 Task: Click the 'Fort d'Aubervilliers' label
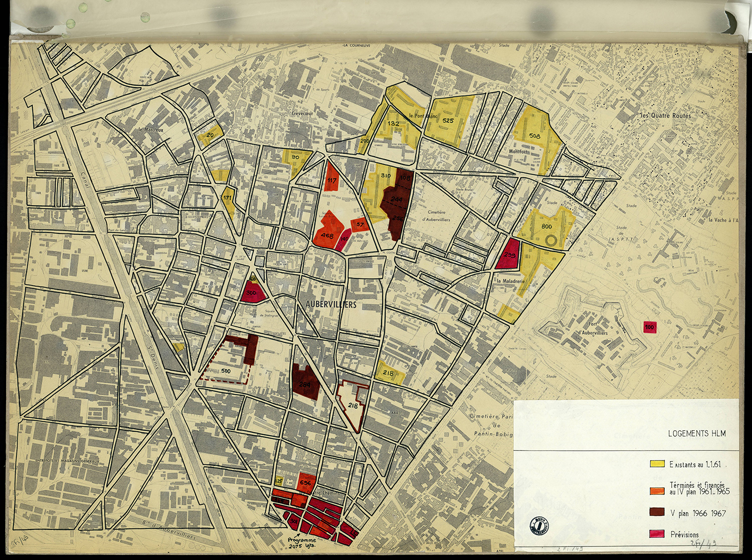tap(593, 329)
